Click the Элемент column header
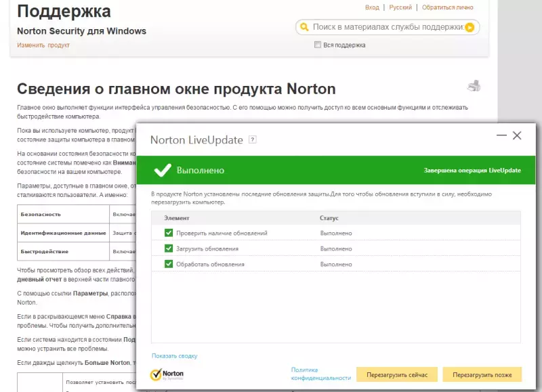Viewport: 542px width, 392px height. tap(177, 218)
